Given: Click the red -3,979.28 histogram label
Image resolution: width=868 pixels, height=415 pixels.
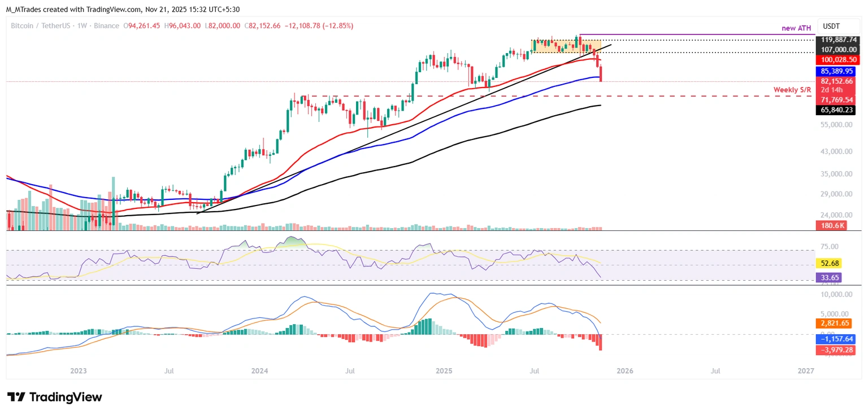Looking at the screenshot, I should click(836, 350).
